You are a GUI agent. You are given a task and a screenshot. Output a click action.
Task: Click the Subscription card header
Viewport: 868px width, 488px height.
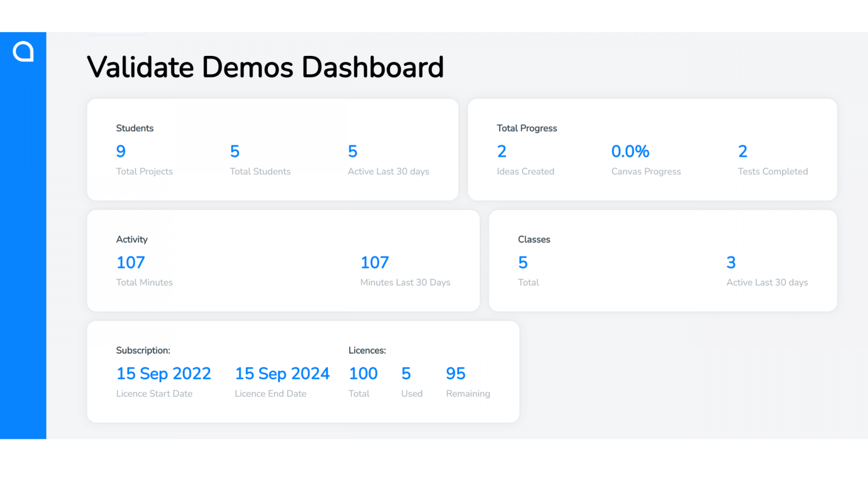coord(143,350)
